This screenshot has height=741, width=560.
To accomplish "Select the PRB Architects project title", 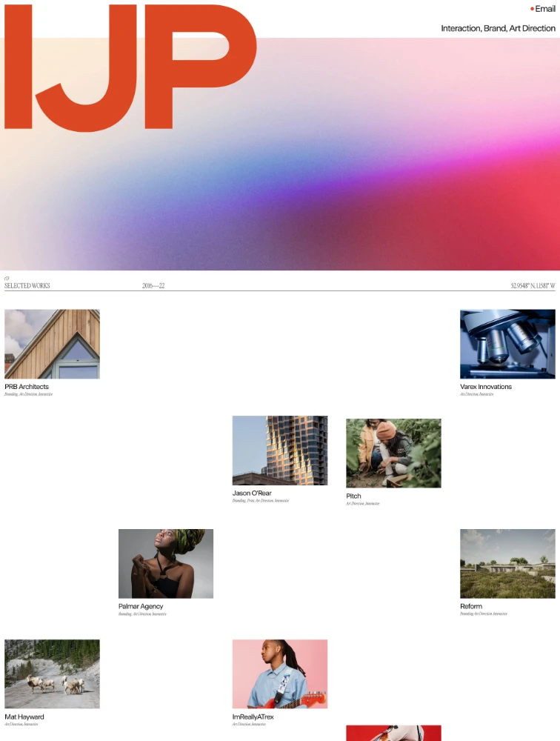I will [27, 387].
